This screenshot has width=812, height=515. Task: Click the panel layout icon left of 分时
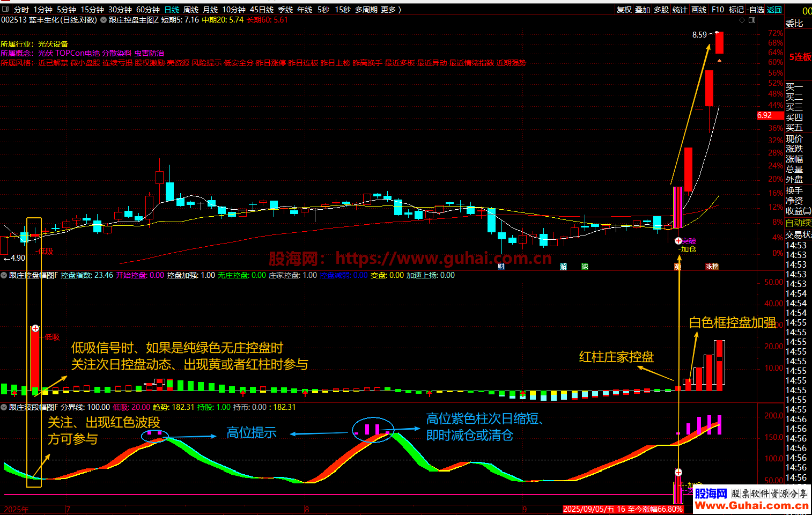(5, 10)
